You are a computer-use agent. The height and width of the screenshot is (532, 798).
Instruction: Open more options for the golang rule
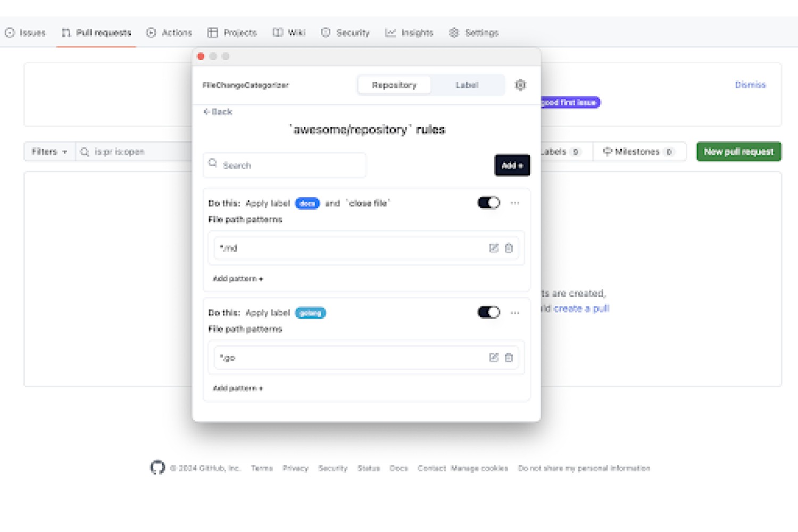click(x=515, y=313)
